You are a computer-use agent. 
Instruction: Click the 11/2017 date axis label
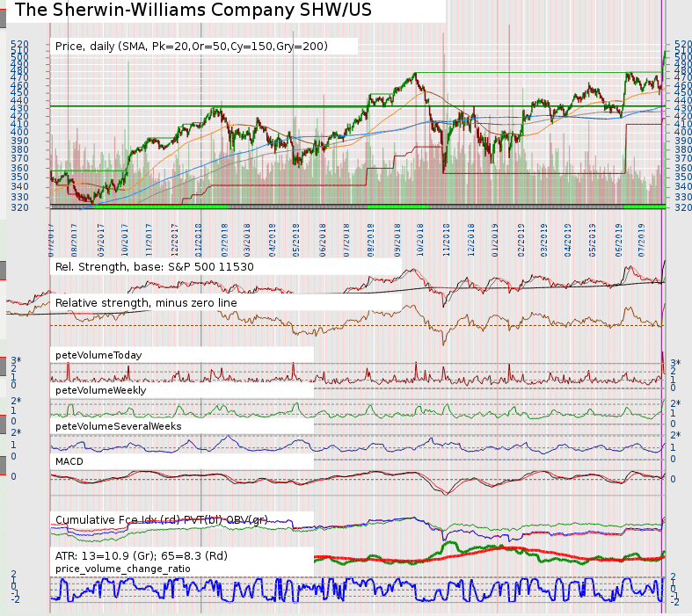149,240
